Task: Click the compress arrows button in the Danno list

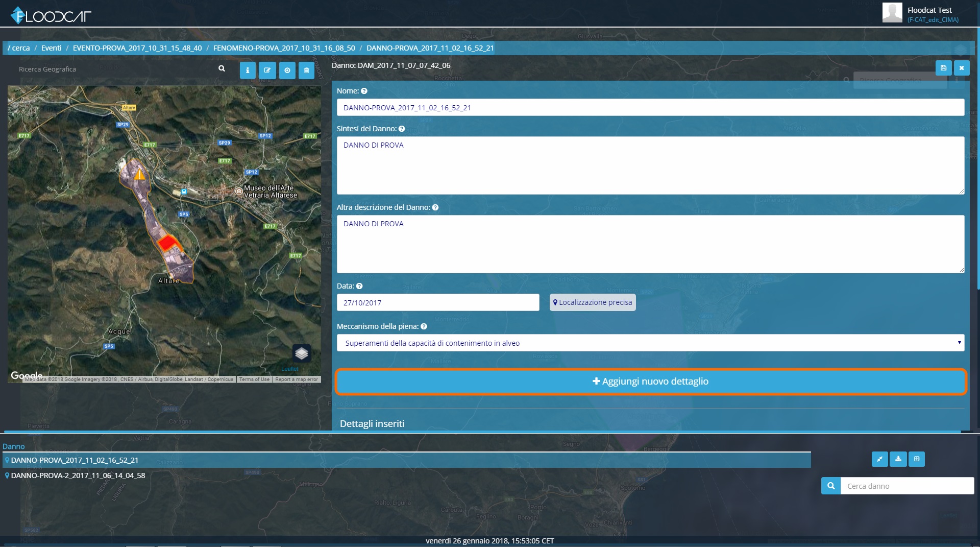Action: 880,459
